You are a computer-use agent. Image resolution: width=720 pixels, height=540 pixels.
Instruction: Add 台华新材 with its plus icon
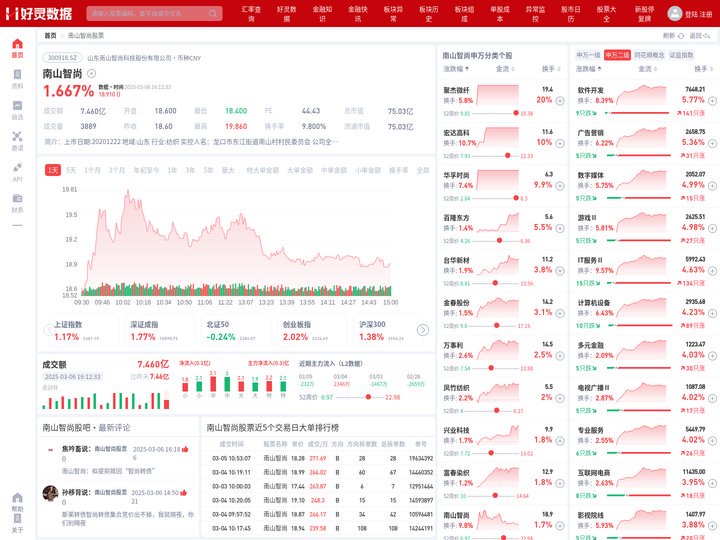point(560,271)
